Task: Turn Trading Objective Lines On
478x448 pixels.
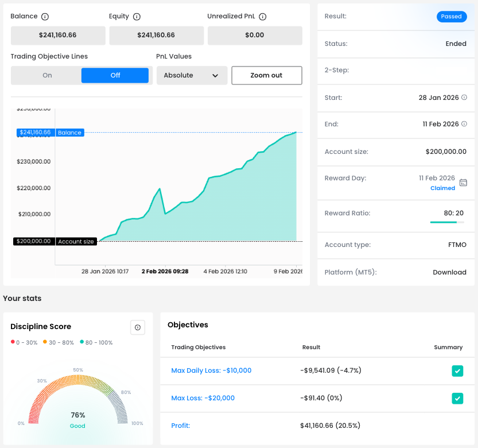Action: click(x=47, y=75)
